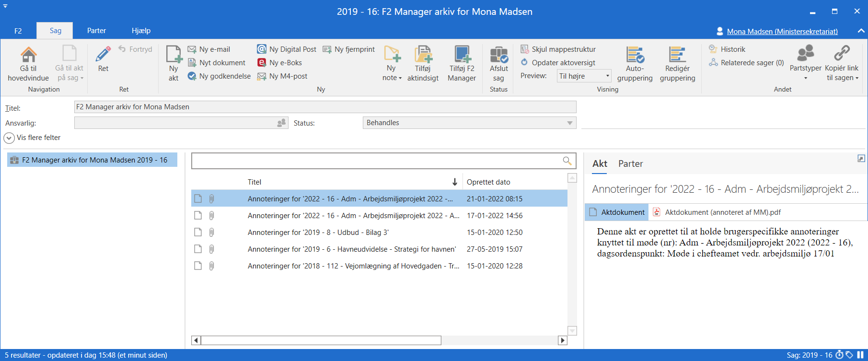Screen dimensions: 868x361
Task: Click Tilføj aktindsigt
Action: 423,64
